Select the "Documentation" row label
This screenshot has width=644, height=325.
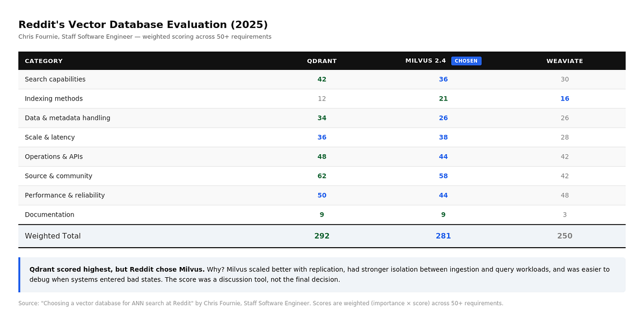click(x=49, y=214)
